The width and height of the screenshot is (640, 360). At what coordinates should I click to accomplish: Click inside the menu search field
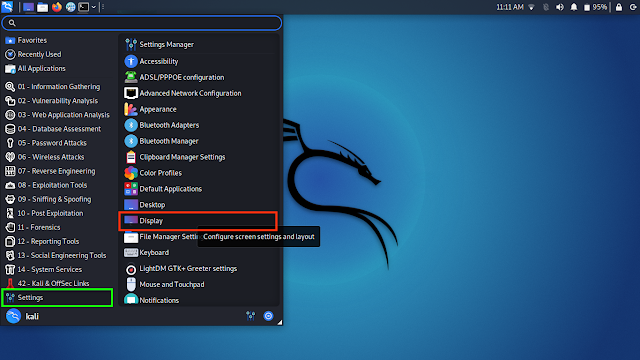click(x=142, y=23)
